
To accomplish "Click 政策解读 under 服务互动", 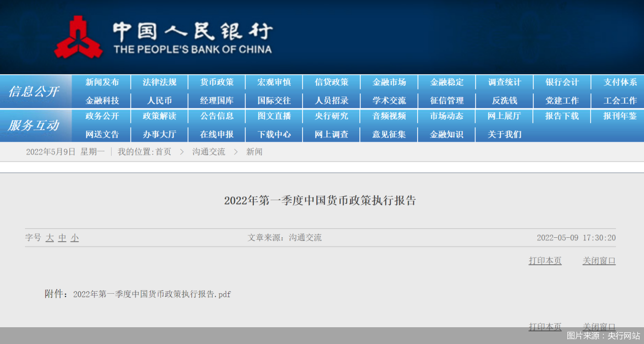I will (x=159, y=116).
